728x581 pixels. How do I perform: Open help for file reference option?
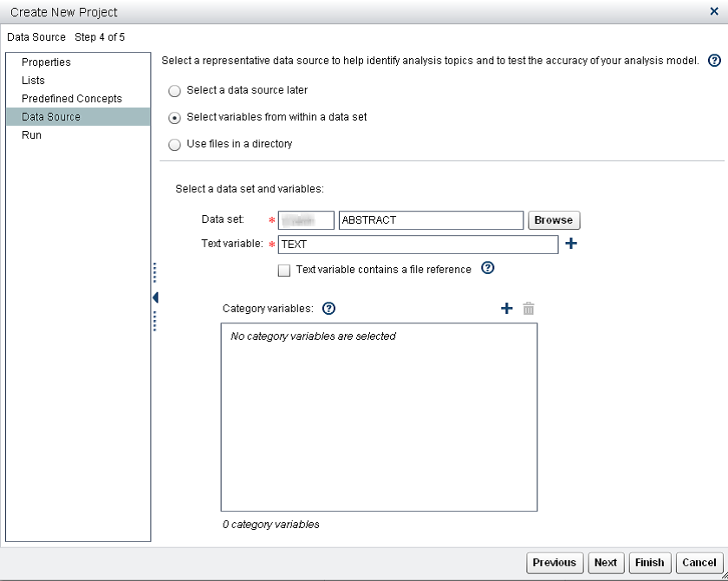[x=487, y=268]
